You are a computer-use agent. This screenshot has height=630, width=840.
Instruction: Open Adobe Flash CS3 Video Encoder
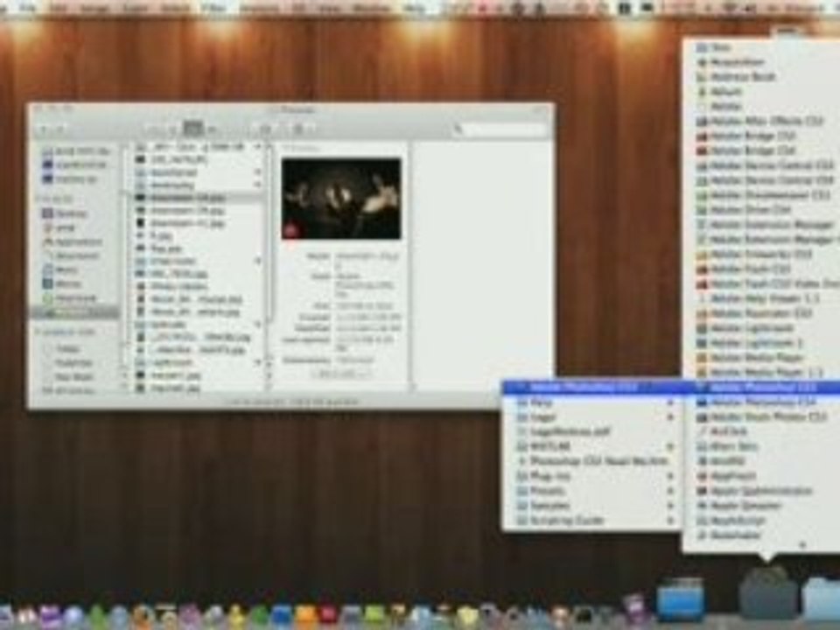(767, 283)
